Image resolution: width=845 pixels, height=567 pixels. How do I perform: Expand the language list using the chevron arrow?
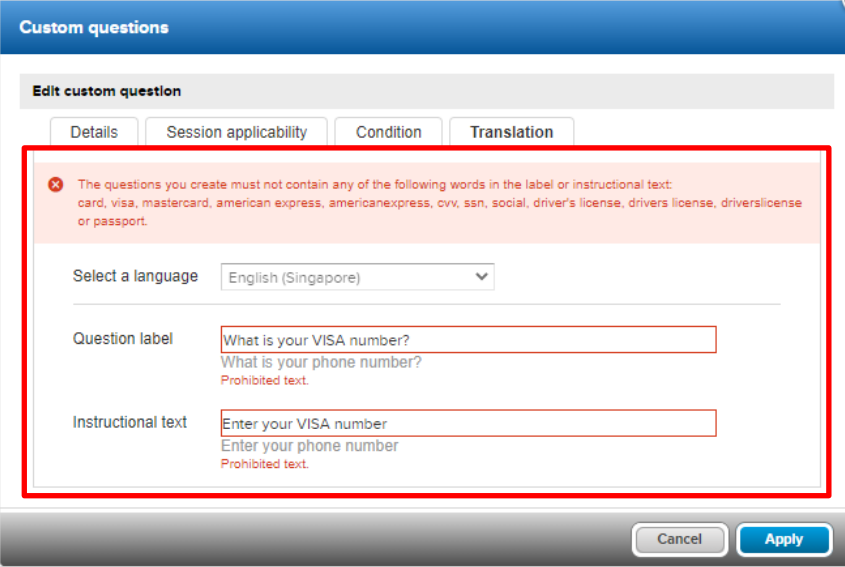tap(481, 276)
